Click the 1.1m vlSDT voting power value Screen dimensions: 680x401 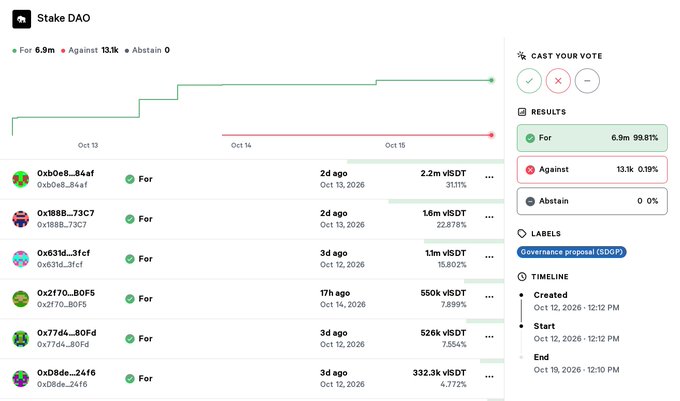(x=445, y=253)
